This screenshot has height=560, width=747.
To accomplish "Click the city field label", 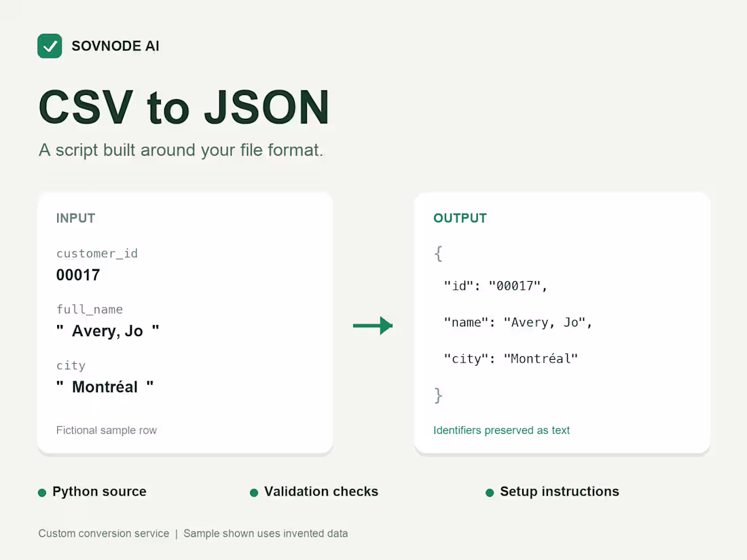I will (x=71, y=365).
